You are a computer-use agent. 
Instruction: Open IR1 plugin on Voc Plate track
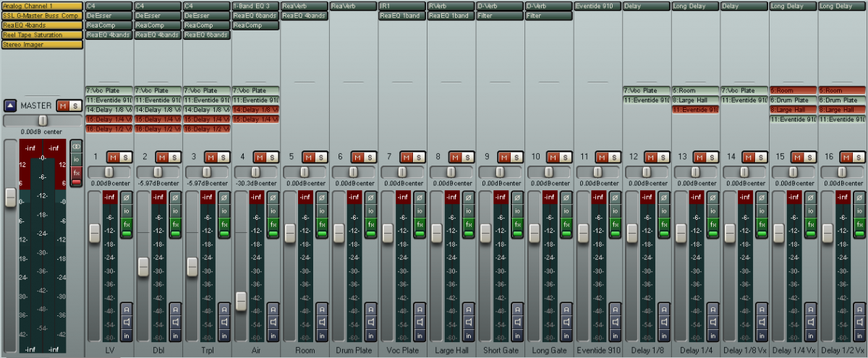(x=402, y=6)
